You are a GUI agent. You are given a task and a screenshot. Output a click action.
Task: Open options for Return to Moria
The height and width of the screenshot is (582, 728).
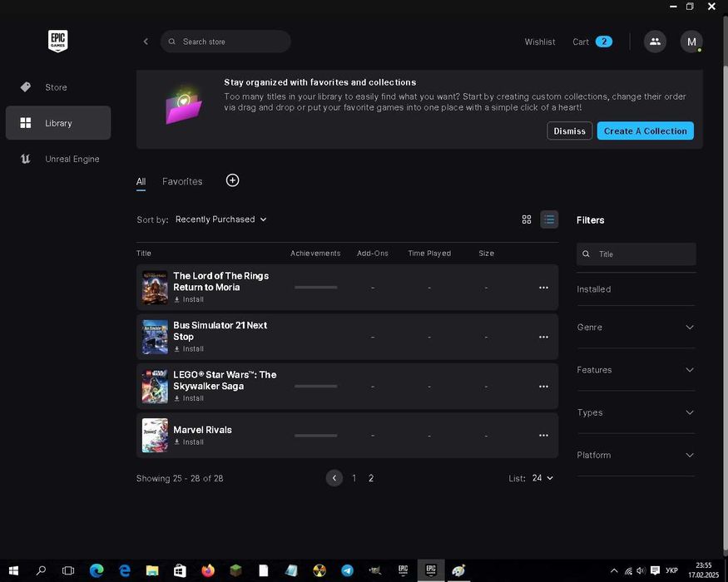point(543,288)
